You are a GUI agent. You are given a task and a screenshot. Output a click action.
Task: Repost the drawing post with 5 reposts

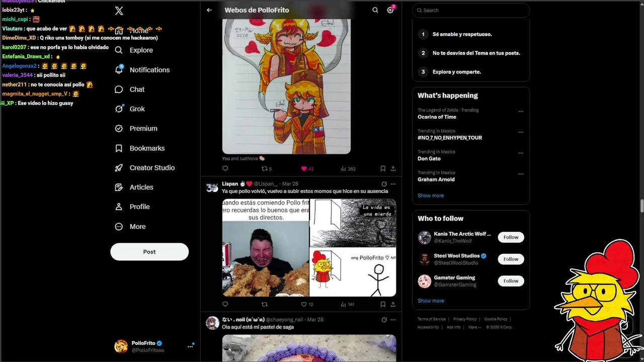click(266, 169)
